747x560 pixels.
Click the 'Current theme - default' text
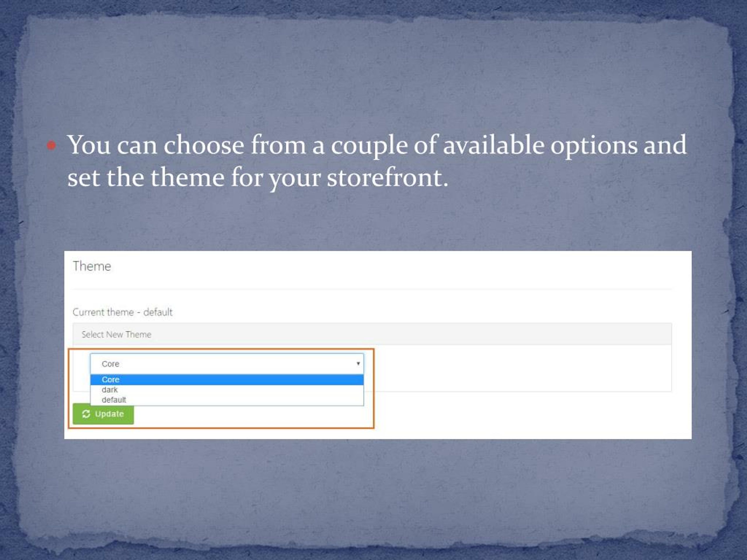[x=123, y=312]
